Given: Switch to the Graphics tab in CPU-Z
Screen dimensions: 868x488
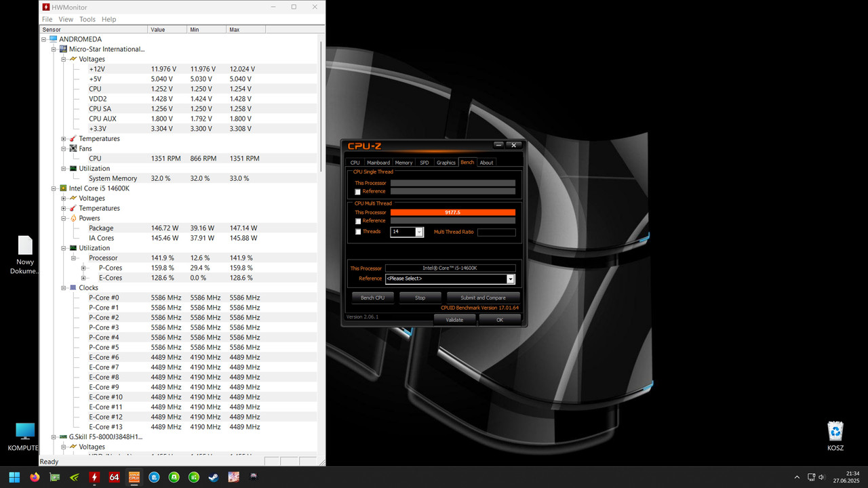Looking at the screenshot, I should [x=446, y=163].
